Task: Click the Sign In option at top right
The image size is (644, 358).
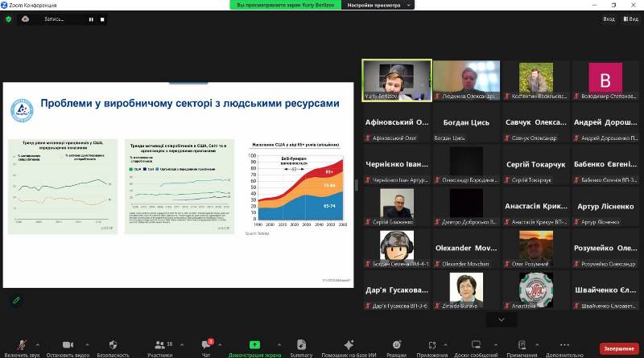Action: point(609,19)
